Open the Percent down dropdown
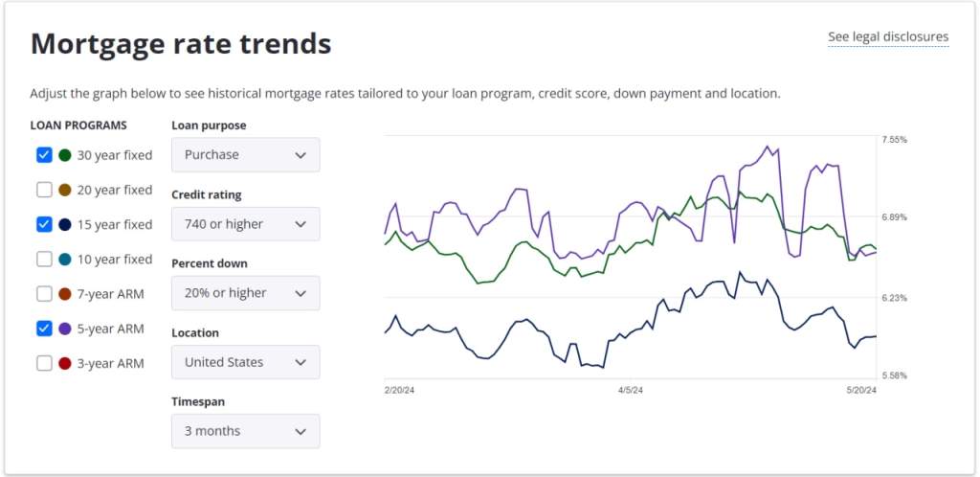This screenshot has width=980, height=477. 245,293
